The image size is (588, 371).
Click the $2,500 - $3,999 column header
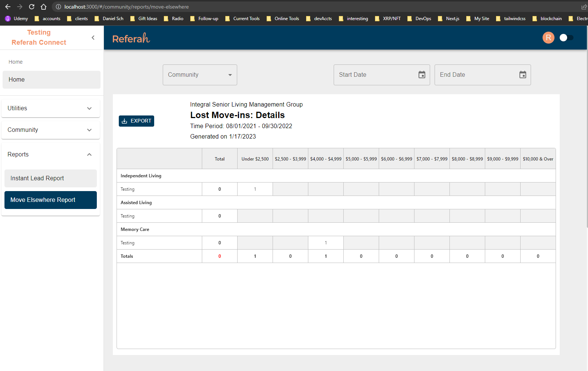[x=290, y=159]
